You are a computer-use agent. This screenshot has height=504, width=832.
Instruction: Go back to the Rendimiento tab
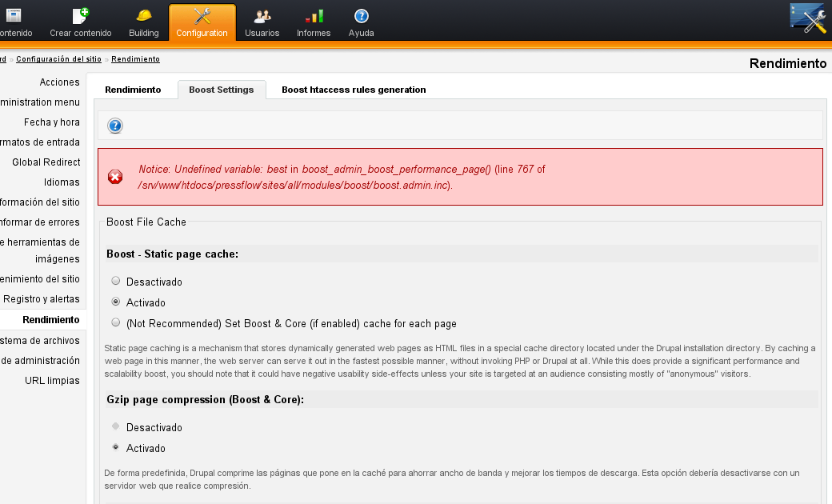point(133,90)
